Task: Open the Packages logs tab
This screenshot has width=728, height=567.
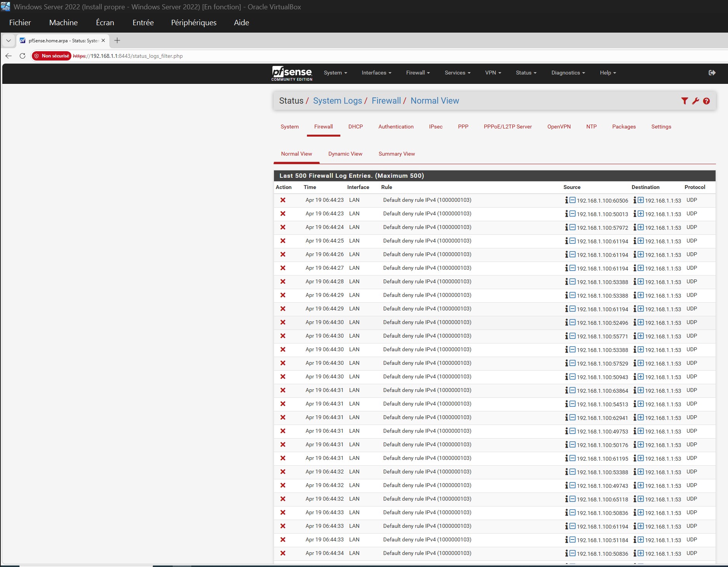Action: [624, 127]
